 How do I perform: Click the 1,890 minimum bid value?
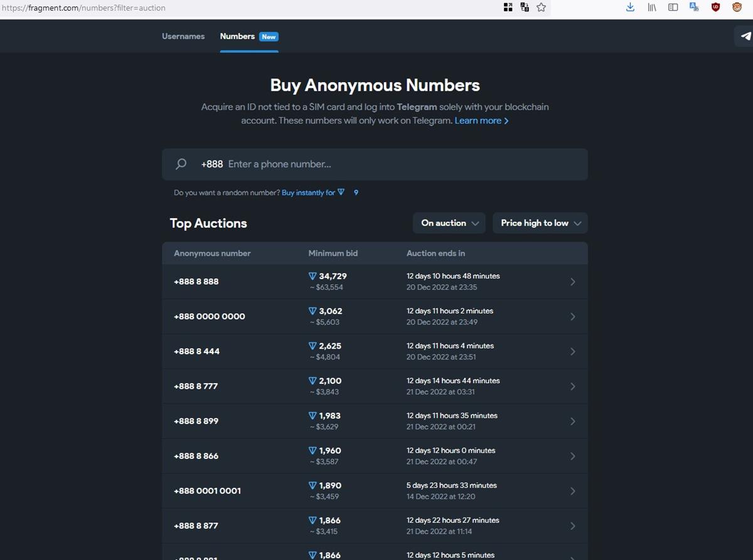click(330, 485)
